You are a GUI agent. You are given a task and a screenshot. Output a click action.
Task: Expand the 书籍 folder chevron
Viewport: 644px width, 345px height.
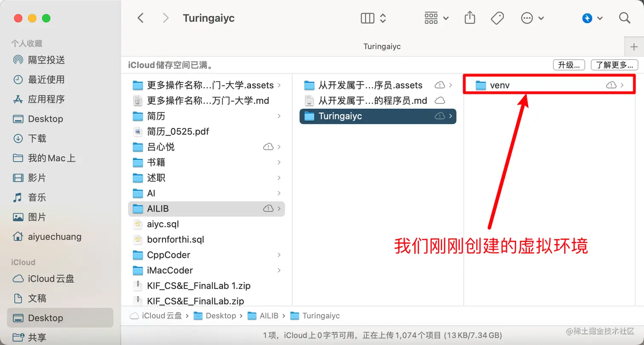coord(279,162)
